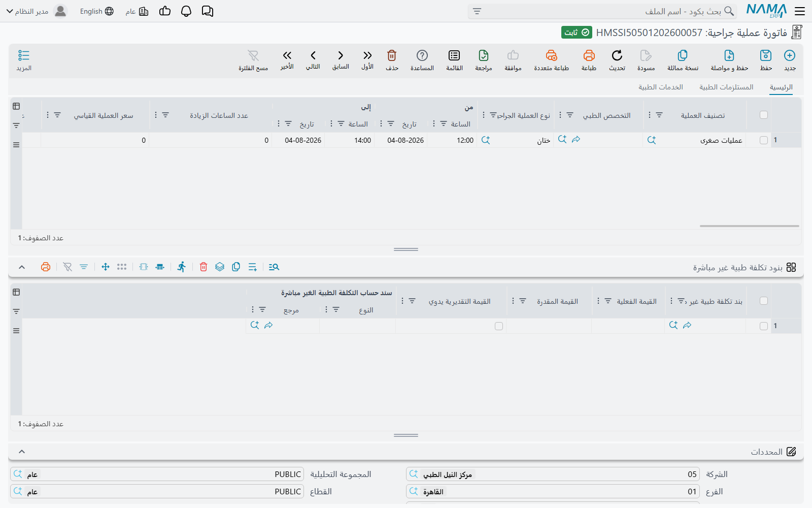
Task: Open filter for تصنيف العملية column
Action: pos(659,115)
